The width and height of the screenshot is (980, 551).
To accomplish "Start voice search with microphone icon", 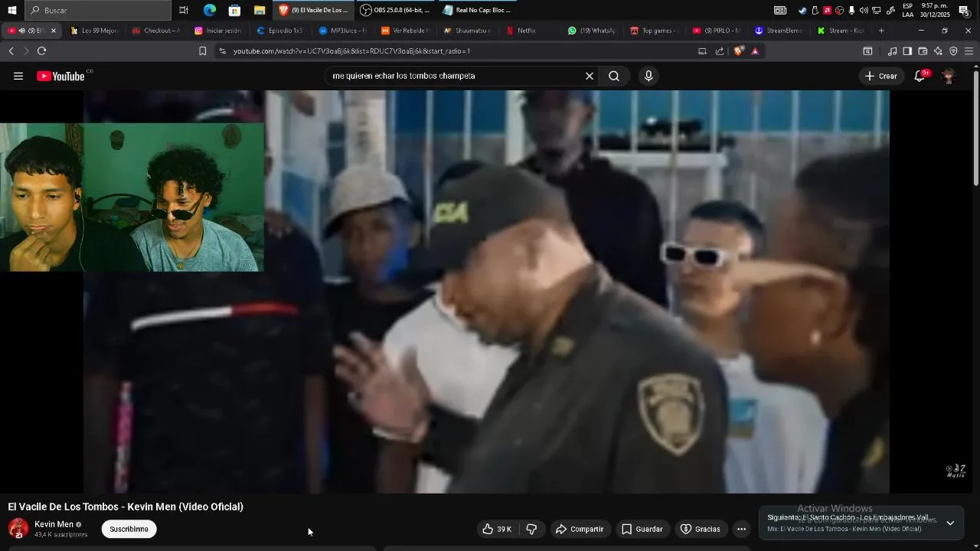I will click(648, 76).
